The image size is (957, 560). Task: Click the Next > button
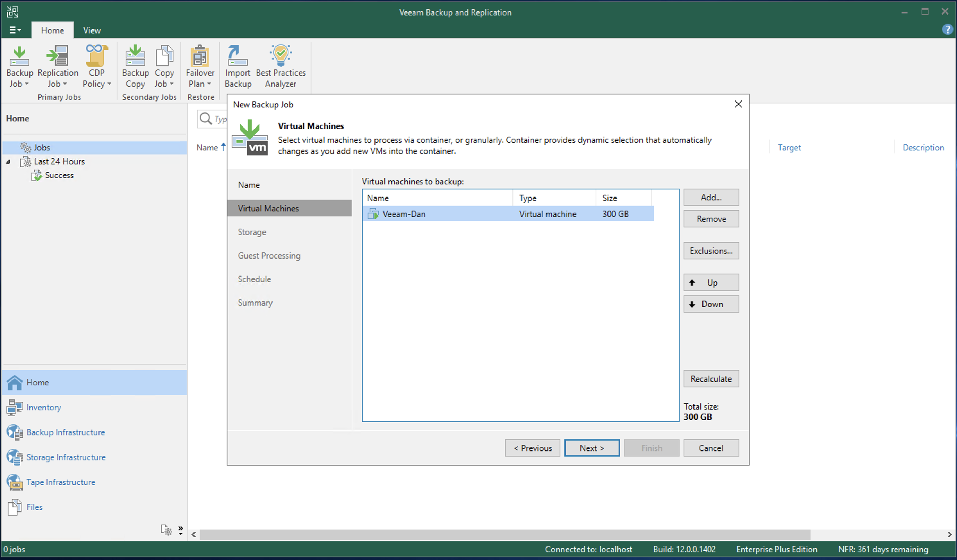coord(592,448)
